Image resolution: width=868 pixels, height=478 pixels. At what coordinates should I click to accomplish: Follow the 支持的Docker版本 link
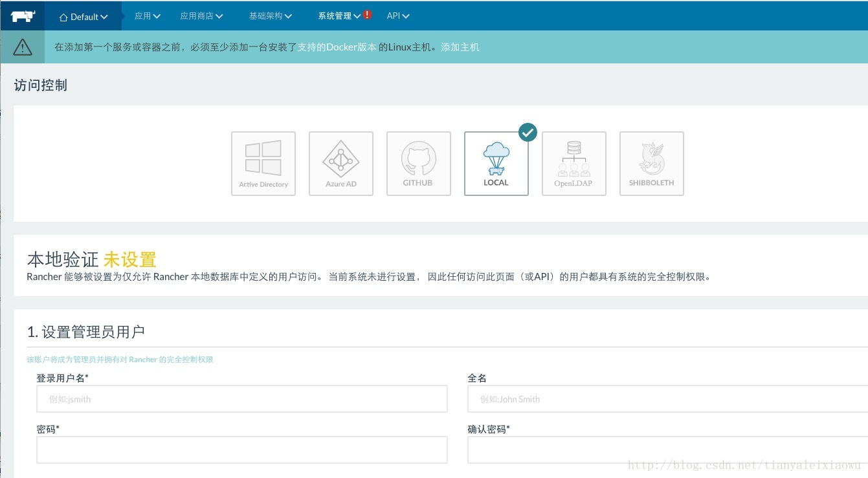(337, 47)
